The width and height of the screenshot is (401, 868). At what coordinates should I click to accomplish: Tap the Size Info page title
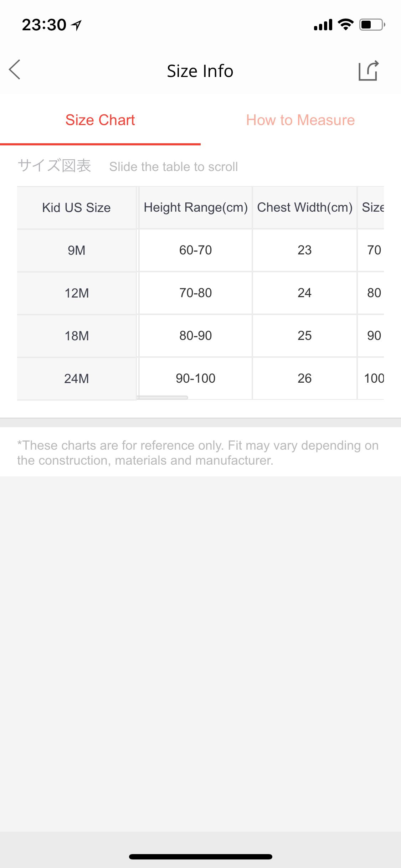[200, 71]
